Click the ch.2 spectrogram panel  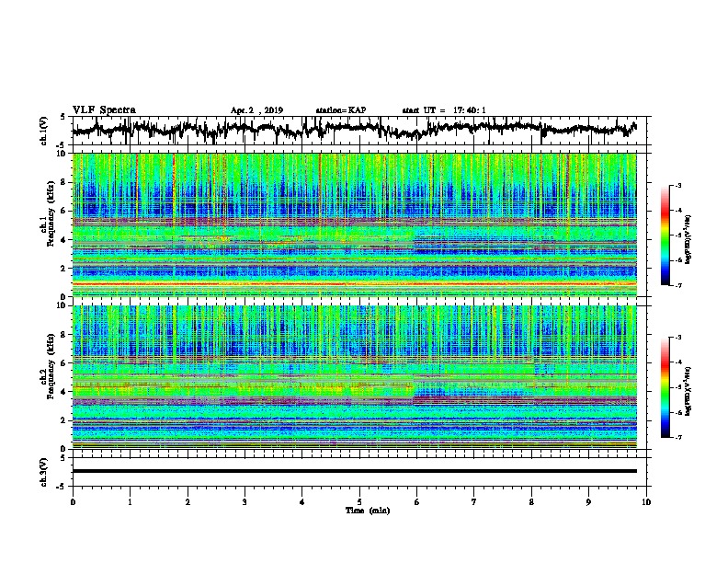354,377
